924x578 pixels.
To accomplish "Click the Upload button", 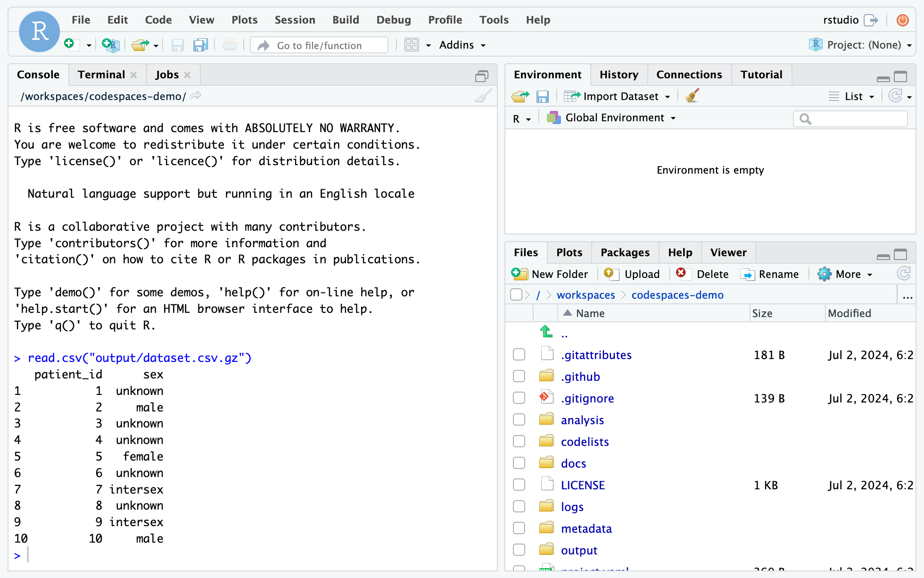I will pos(632,274).
